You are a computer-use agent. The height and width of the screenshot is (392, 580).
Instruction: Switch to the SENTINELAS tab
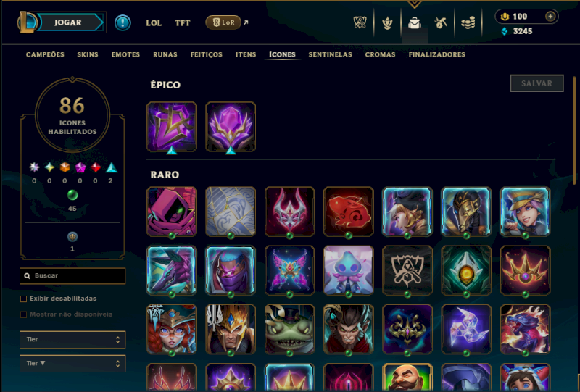pos(331,54)
